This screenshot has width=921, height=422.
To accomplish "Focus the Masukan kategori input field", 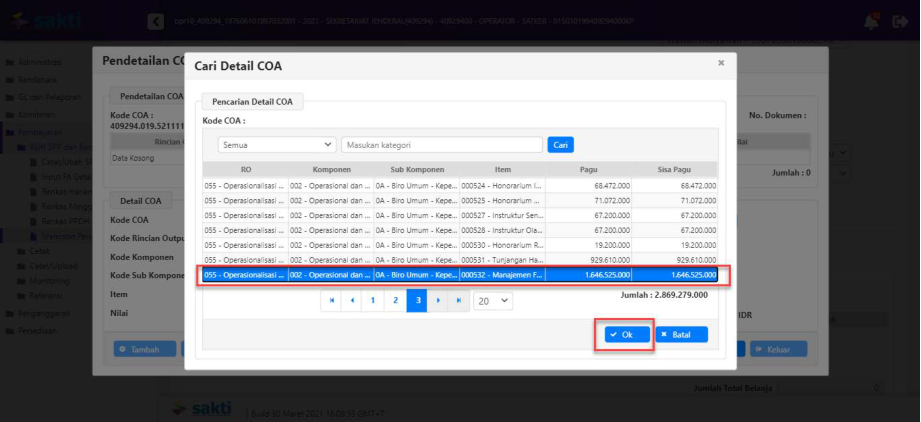I will 442,145.
